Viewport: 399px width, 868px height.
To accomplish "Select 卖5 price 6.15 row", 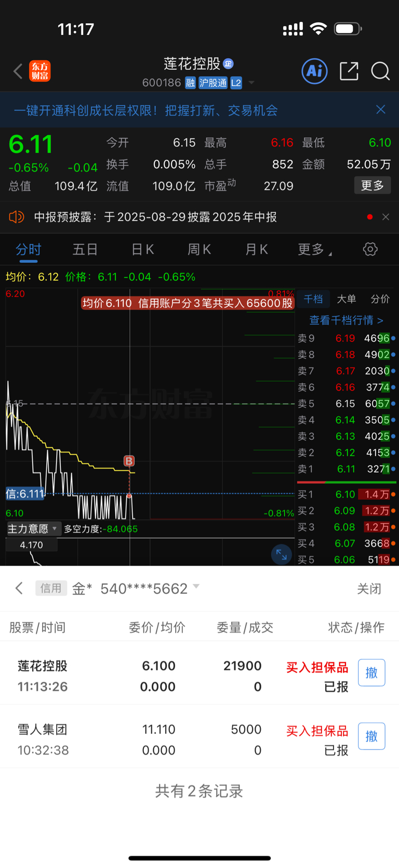I will point(347,404).
